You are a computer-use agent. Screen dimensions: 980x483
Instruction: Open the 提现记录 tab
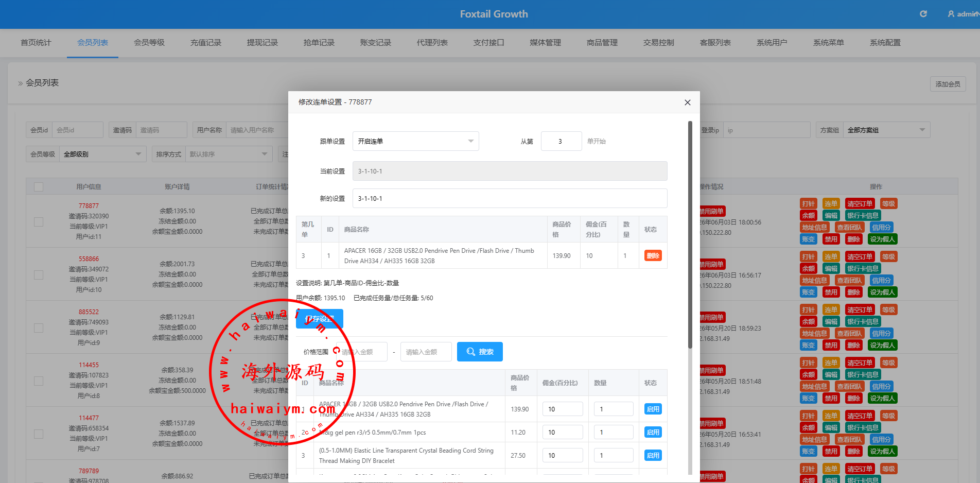coord(262,43)
